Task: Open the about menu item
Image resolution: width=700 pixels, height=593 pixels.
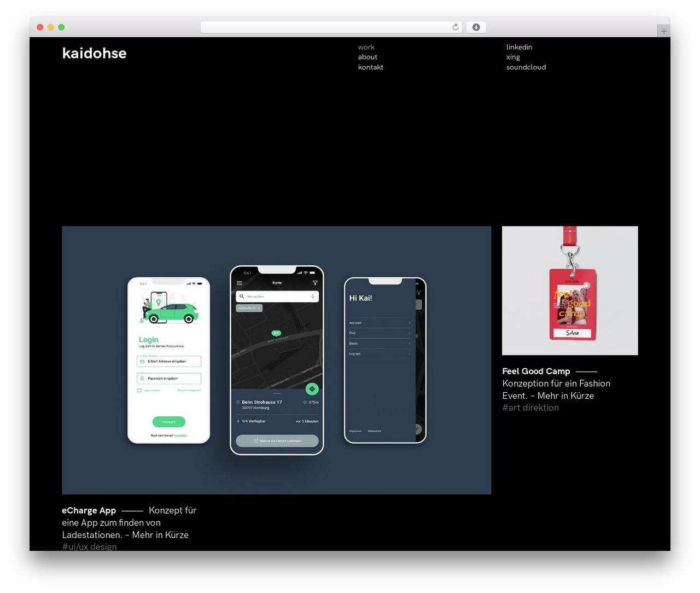Action: pyautogui.click(x=367, y=57)
